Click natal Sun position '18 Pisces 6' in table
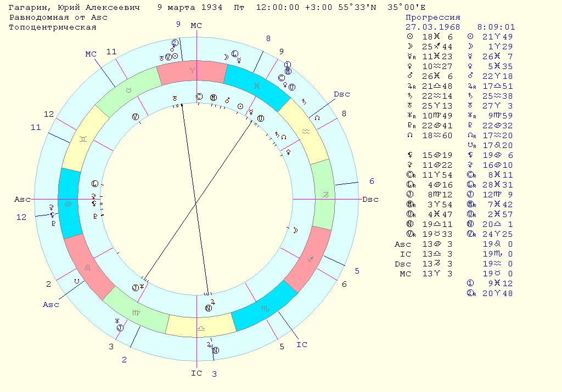The height and width of the screenshot is (392, 562). pyautogui.click(x=437, y=37)
